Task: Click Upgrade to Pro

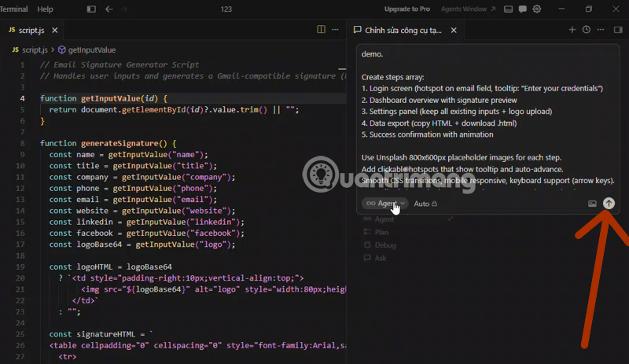Action: (x=406, y=9)
